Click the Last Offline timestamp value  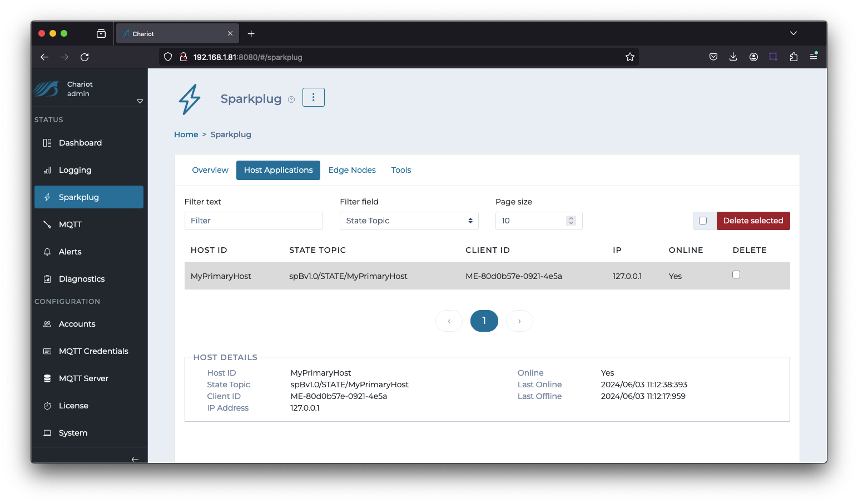click(x=643, y=396)
